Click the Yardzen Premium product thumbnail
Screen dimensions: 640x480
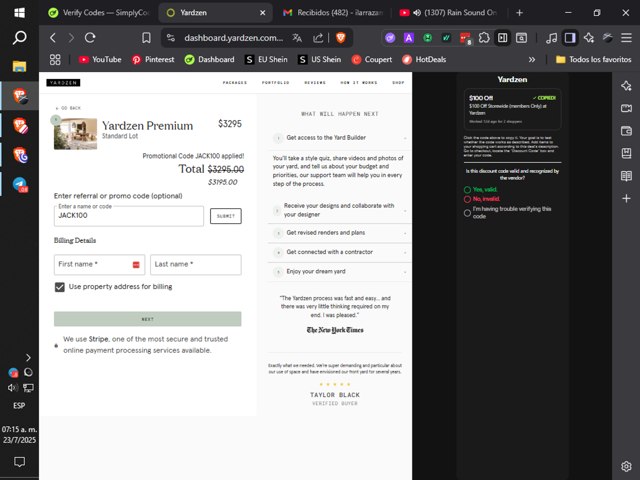pos(76,134)
